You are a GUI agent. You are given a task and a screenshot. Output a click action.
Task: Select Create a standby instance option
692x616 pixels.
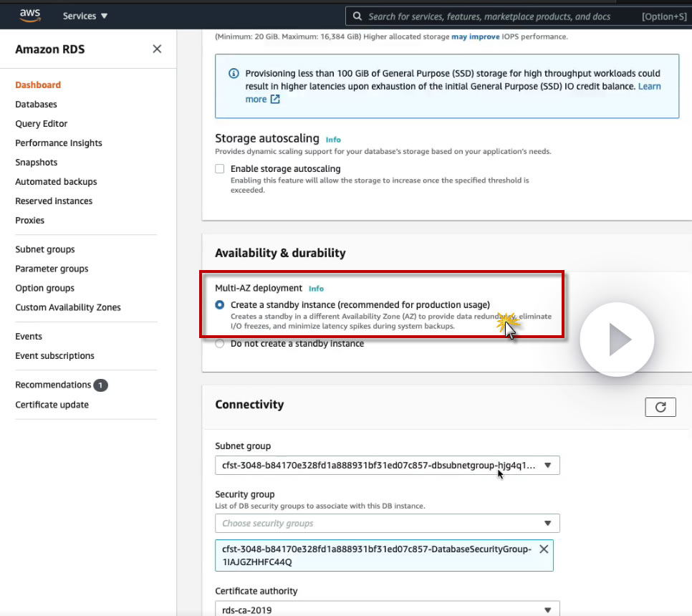(220, 305)
